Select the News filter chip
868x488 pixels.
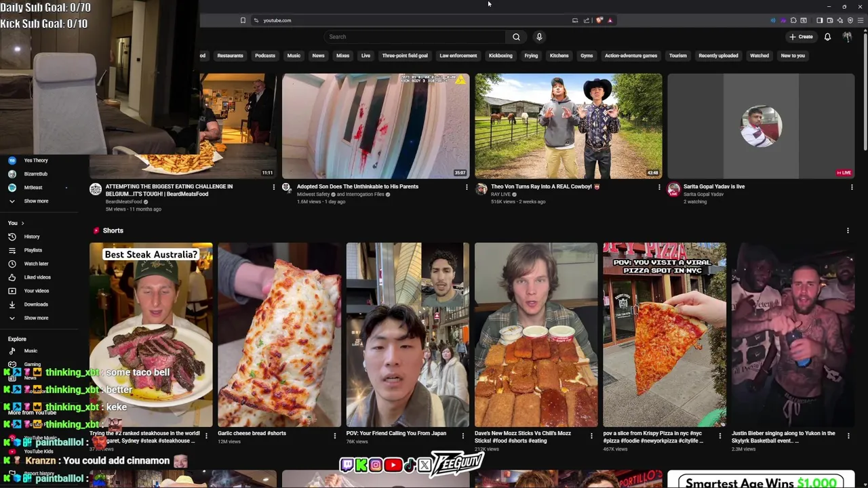click(318, 56)
